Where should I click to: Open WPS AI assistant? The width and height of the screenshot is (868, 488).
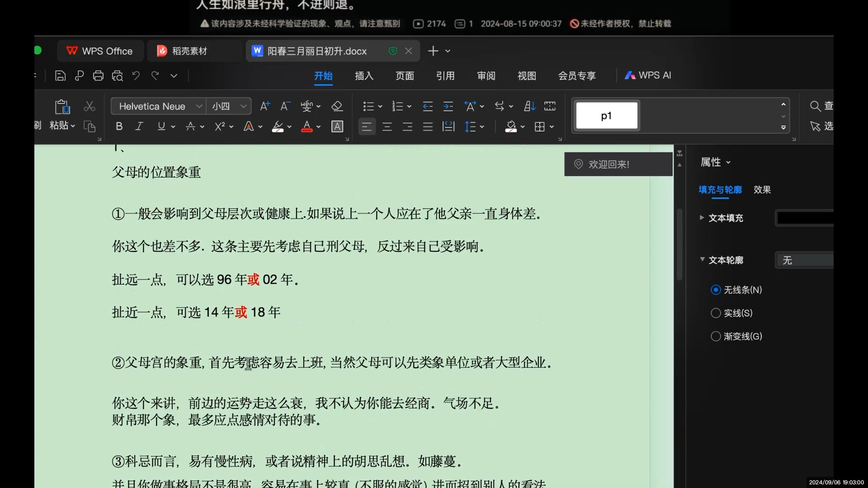click(x=648, y=75)
